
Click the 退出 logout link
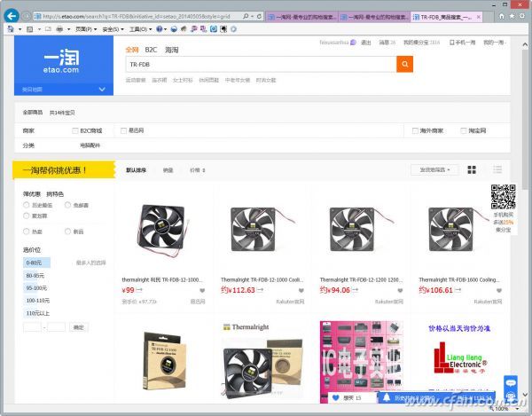point(365,43)
